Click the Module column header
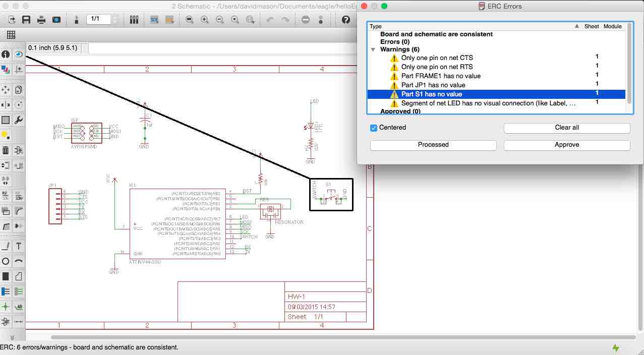644x355 pixels. [x=613, y=26]
